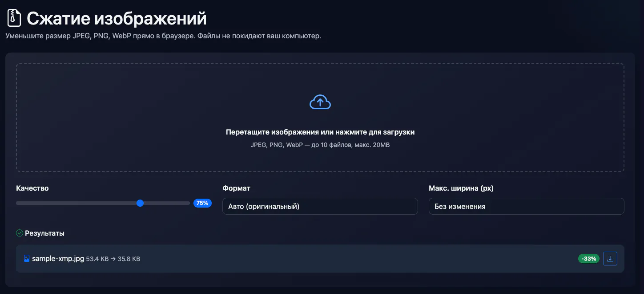Image resolution: width=644 pixels, height=294 pixels.
Task: Click the text Перетащите изображения или нажмите для загрузки
Action: pos(320,132)
